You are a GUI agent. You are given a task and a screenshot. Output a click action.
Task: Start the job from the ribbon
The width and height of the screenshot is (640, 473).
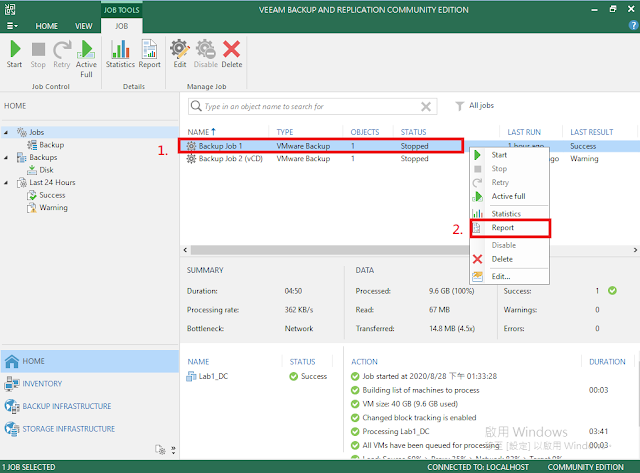(x=15, y=54)
